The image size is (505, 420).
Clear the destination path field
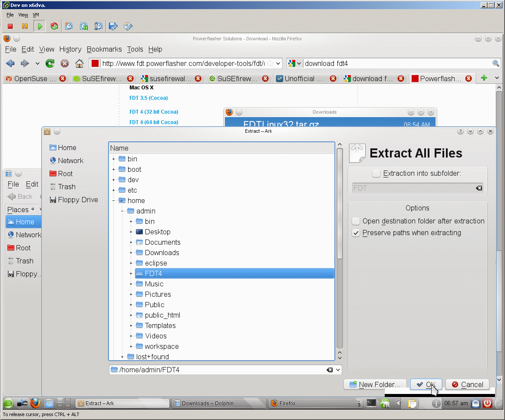(330, 370)
